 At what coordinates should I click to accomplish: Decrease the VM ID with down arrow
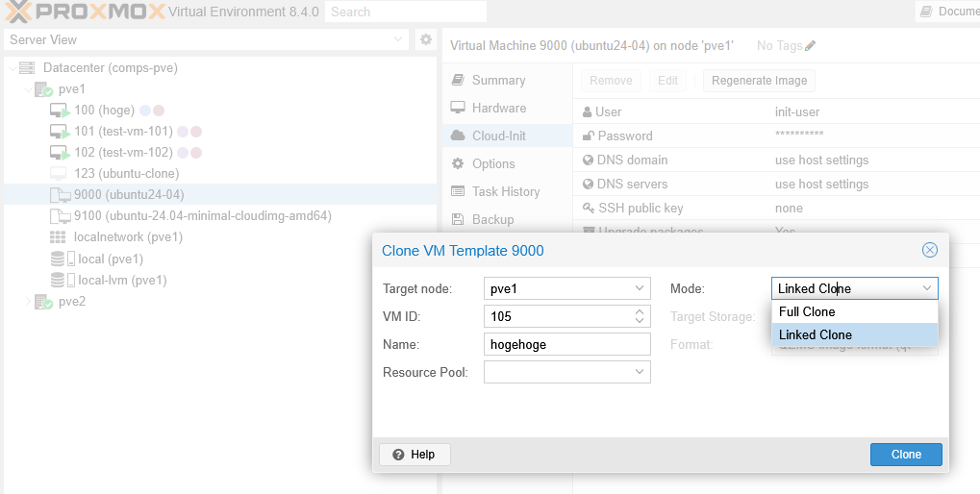(640, 320)
